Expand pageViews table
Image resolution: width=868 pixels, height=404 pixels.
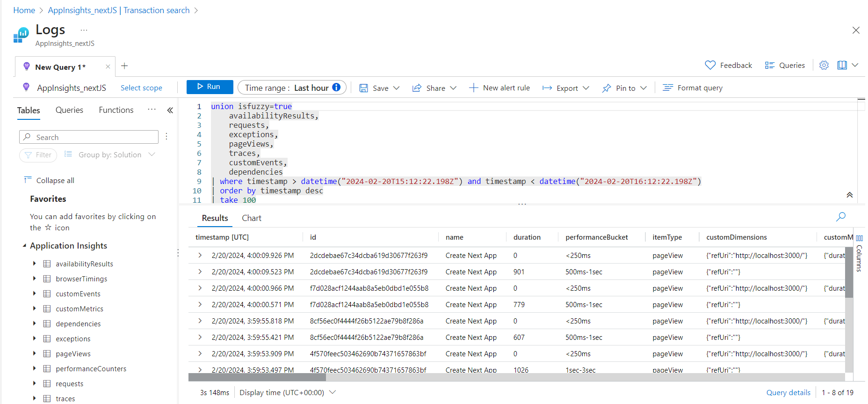(35, 353)
